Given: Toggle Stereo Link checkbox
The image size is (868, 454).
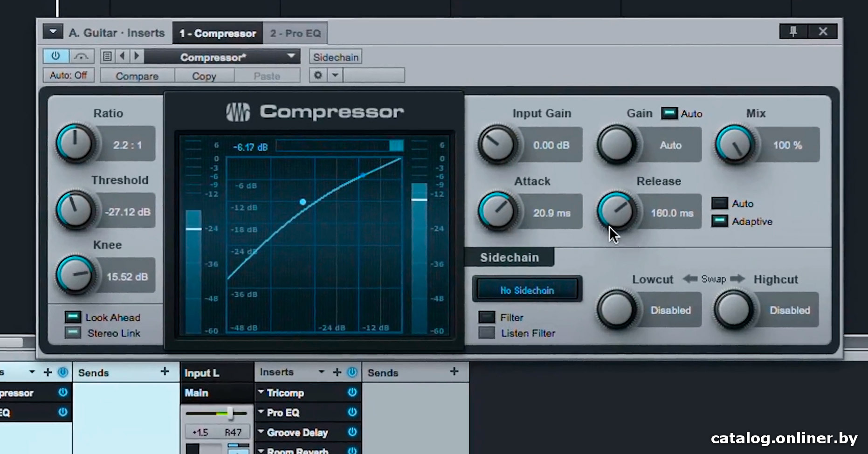Looking at the screenshot, I should pos(72,333).
